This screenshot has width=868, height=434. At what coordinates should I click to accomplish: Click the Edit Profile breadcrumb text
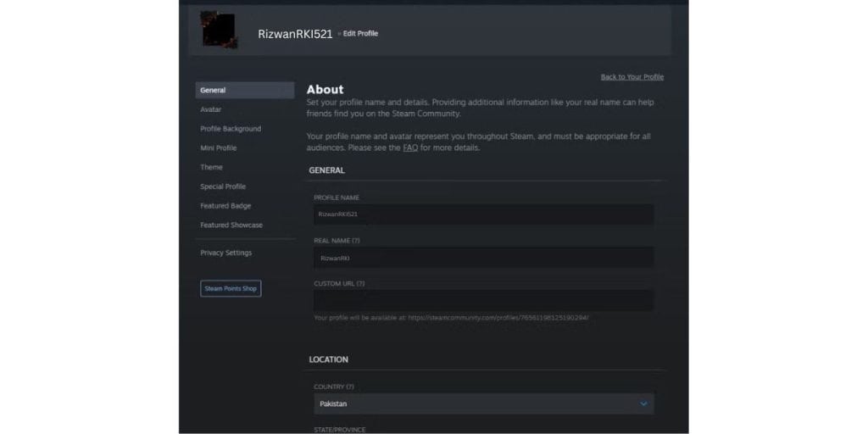360,34
